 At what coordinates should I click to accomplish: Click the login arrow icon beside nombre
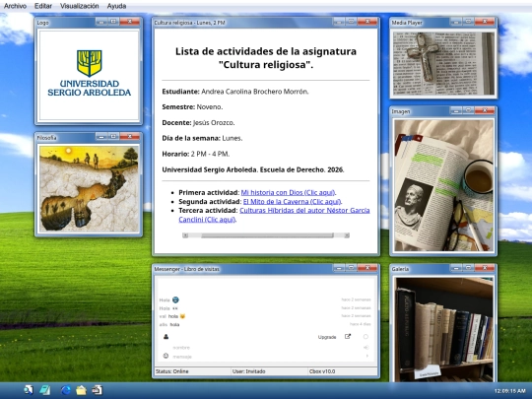click(x=366, y=348)
